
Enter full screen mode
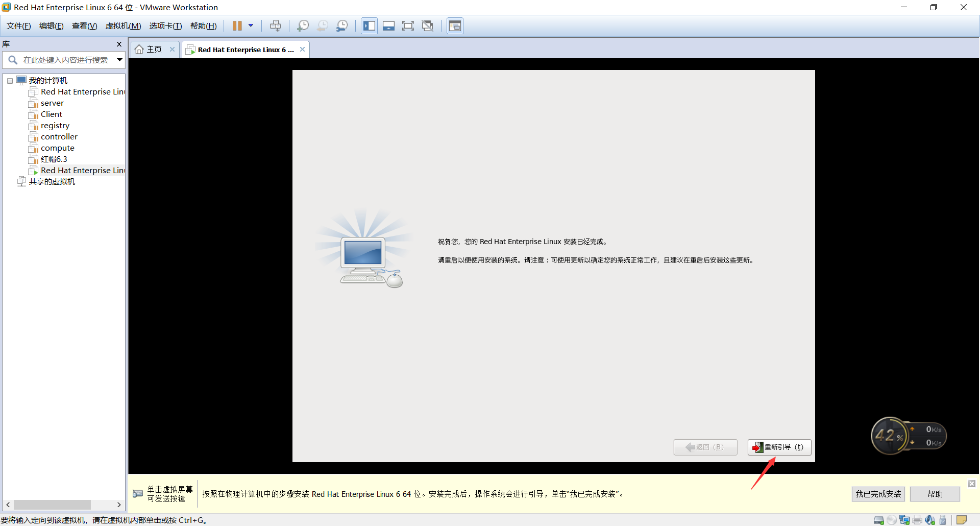[408, 26]
